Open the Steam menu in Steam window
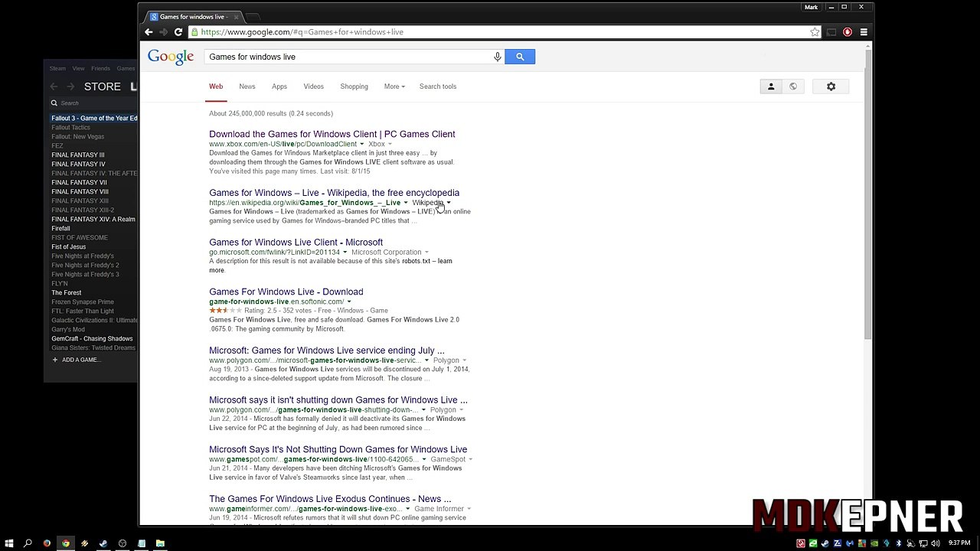Image resolution: width=980 pixels, height=551 pixels. click(x=57, y=68)
